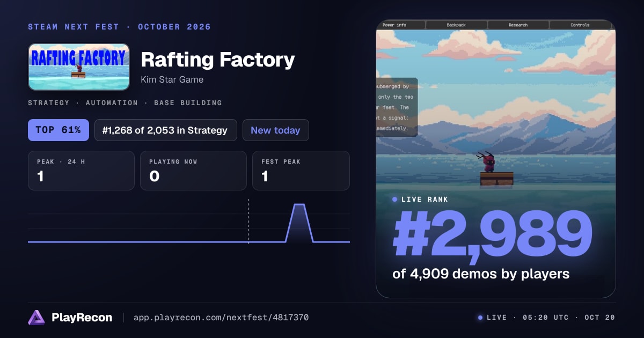
Task: Click the PlayRecon triangle logo icon
Action: click(x=36, y=318)
